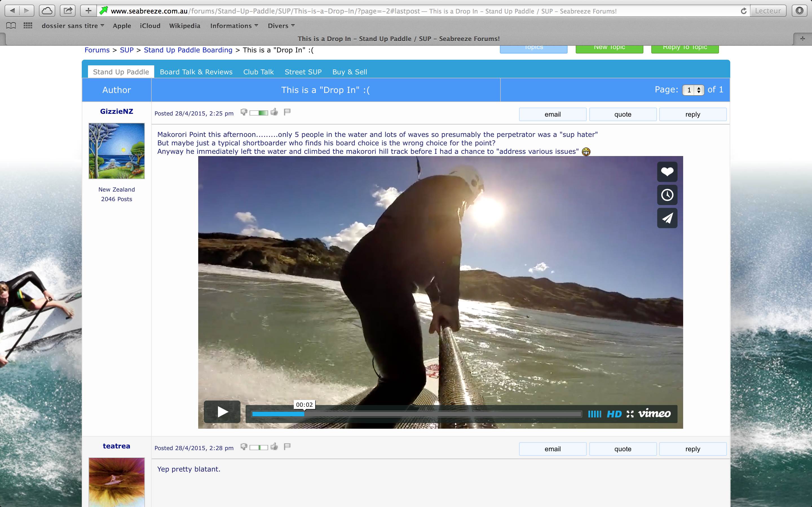This screenshot has width=812, height=507.
Task: Adjust the video volume bars
Action: click(594, 414)
